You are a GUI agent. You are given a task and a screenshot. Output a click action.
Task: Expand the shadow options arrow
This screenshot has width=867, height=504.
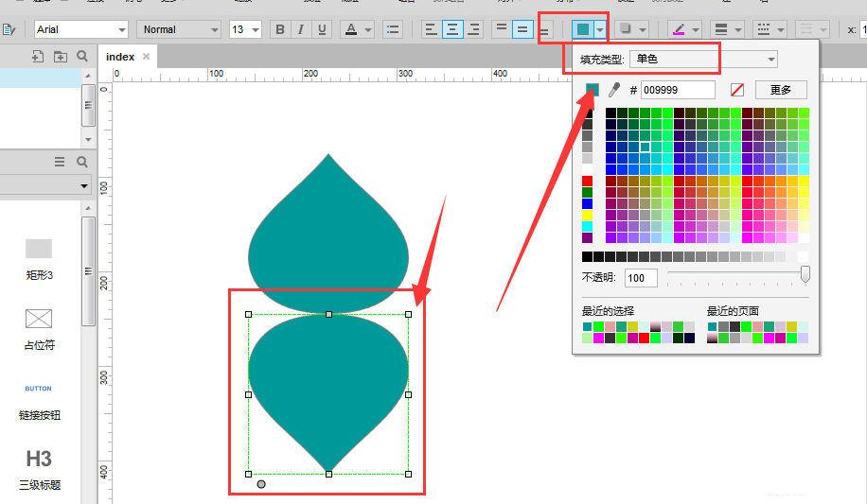643,30
